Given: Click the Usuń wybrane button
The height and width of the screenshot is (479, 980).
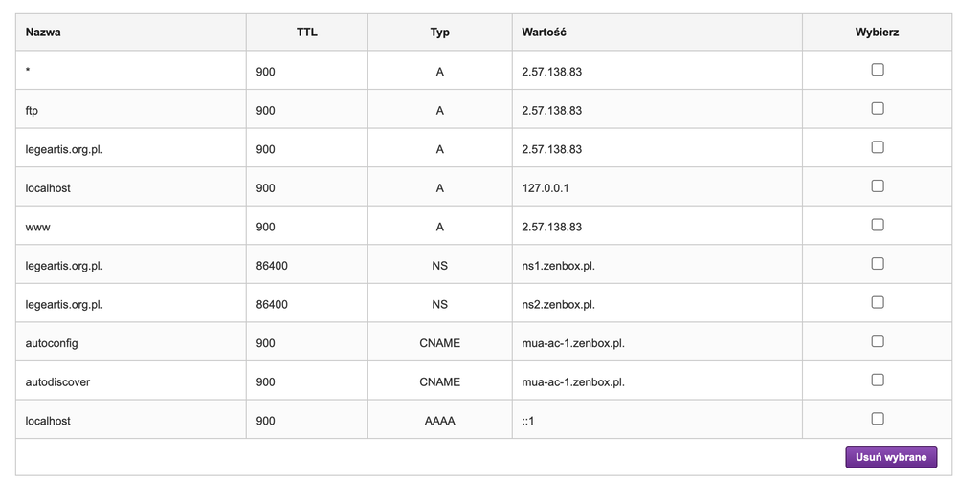Looking at the screenshot, I should (891, 457).
